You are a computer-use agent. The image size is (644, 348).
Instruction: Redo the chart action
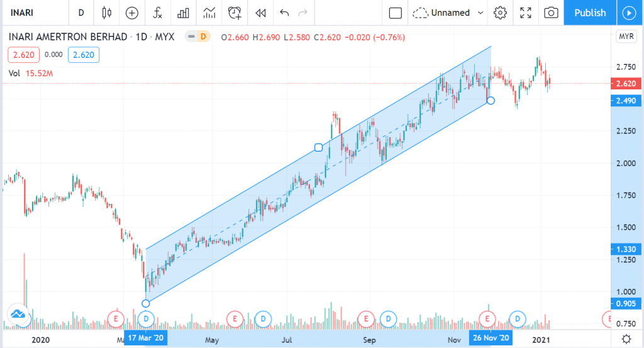303,13
